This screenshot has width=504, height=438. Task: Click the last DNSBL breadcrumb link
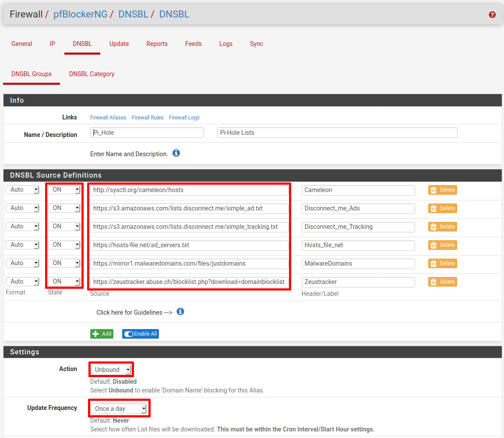click(174, 14)
